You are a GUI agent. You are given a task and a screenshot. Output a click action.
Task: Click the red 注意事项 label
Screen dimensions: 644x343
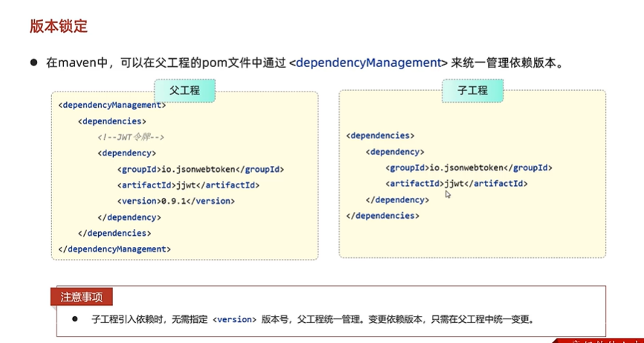[82, 297]
